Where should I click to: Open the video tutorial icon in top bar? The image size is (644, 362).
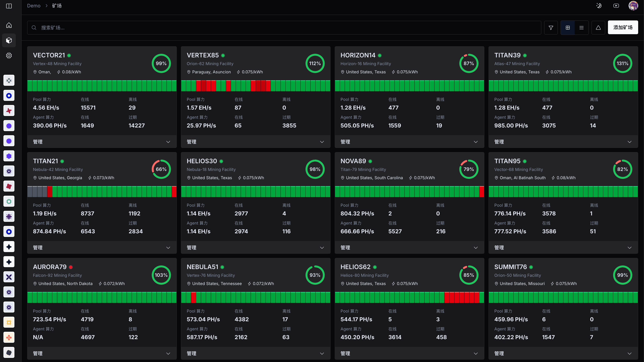(x=616, y=5)
